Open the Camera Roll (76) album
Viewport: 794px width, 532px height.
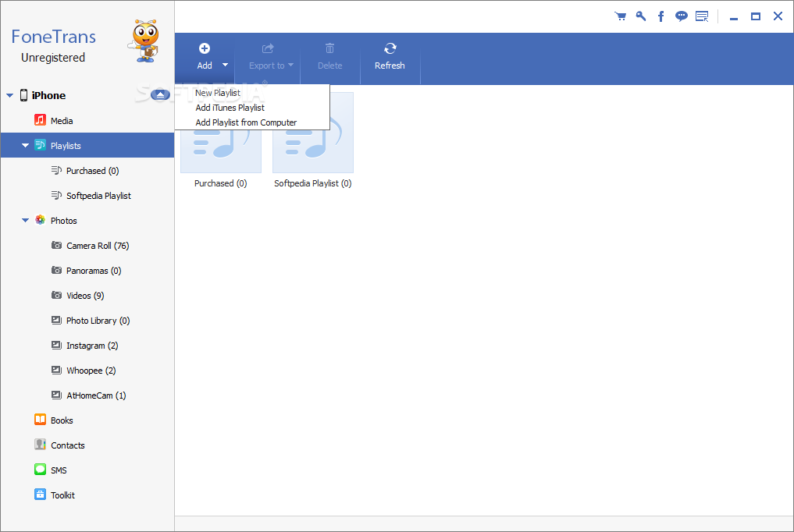pyautogui.click(x=98, y=246)
